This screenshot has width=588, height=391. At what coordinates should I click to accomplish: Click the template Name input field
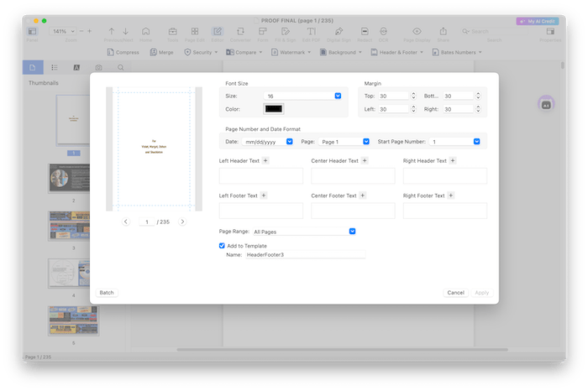(x=304, y=254)
